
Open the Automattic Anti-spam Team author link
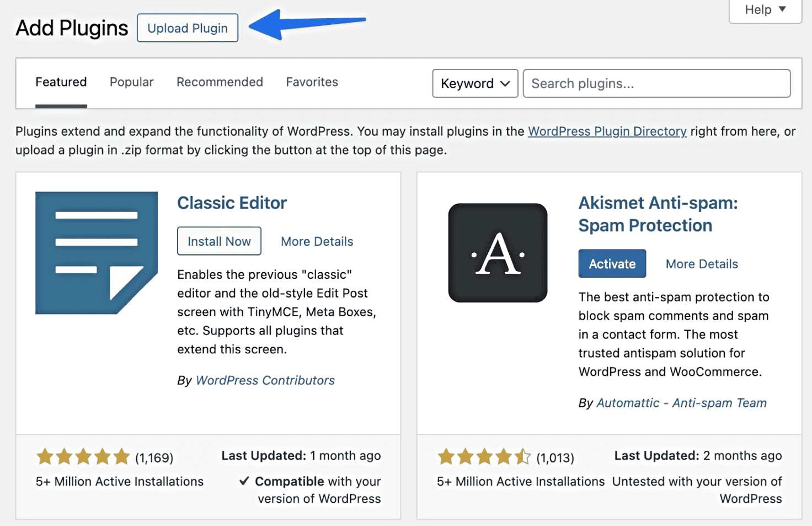coord(682,403)
